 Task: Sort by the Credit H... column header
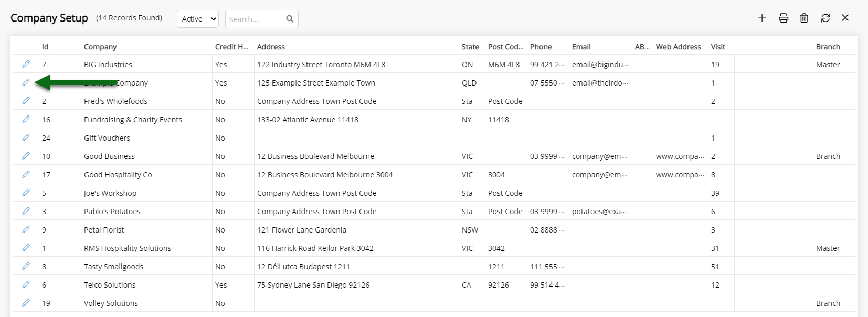(231, 47)
